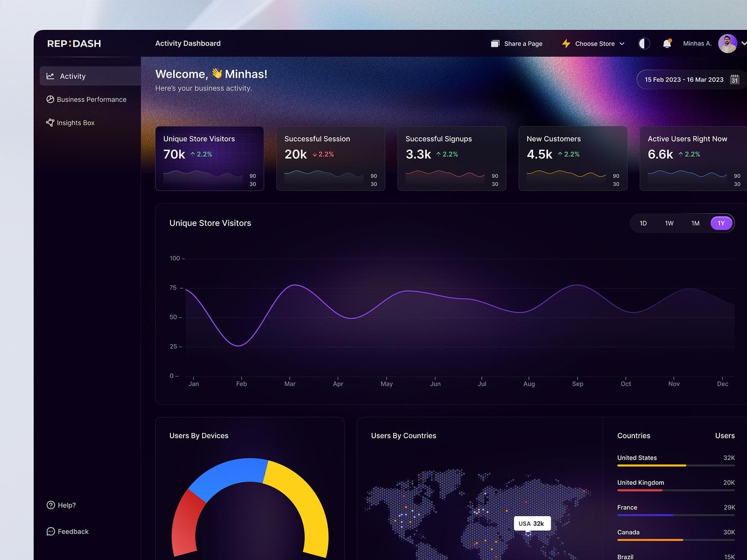Click the Business Performance pie icon
The image size is (747, 560).
click(50, 99)
